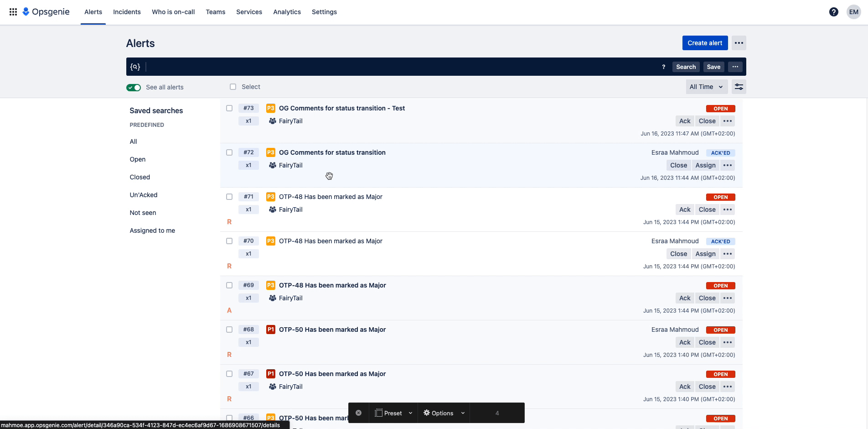Click the FairyTail team icon on alert #69

click(273, 298)
